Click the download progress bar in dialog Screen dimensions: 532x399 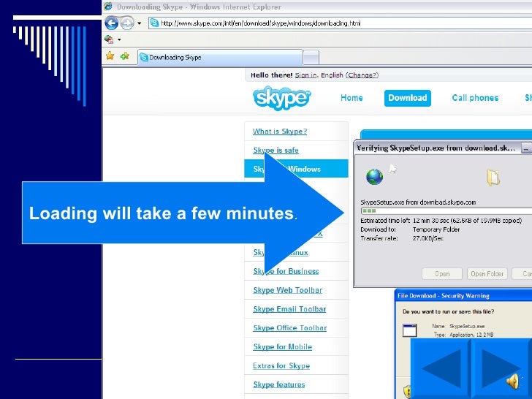[446, 211]
